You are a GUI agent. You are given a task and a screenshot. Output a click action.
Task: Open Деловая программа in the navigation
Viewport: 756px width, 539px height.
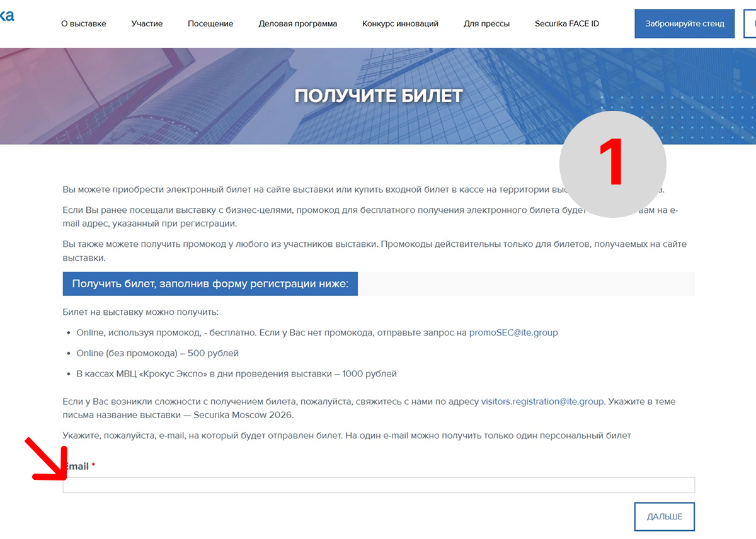click(x=297, y=24)
